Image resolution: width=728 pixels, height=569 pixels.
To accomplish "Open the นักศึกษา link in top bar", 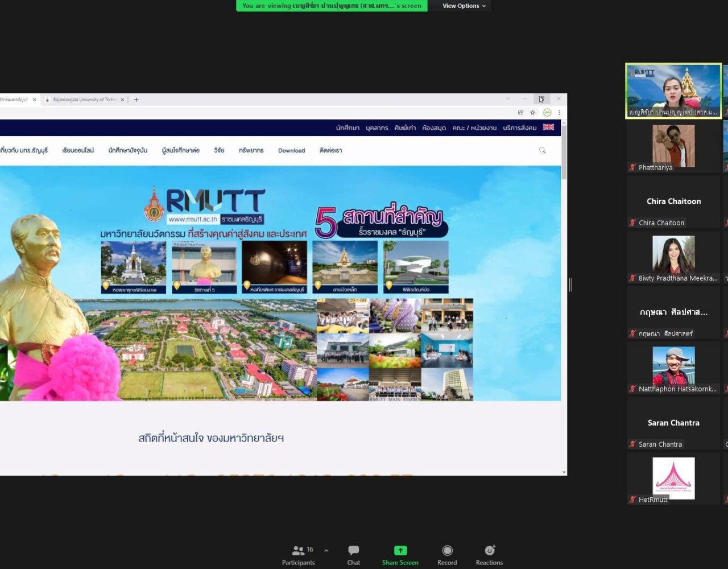I will pos(348,128).
